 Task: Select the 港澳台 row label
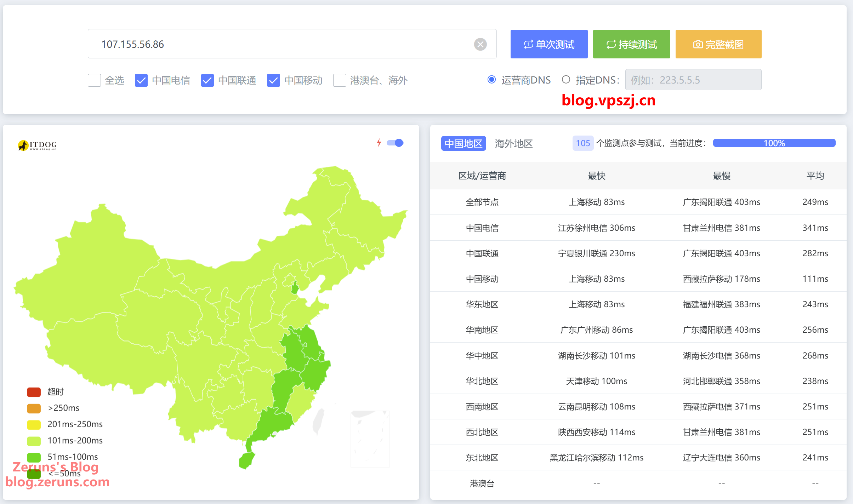[x=482, y=483]
